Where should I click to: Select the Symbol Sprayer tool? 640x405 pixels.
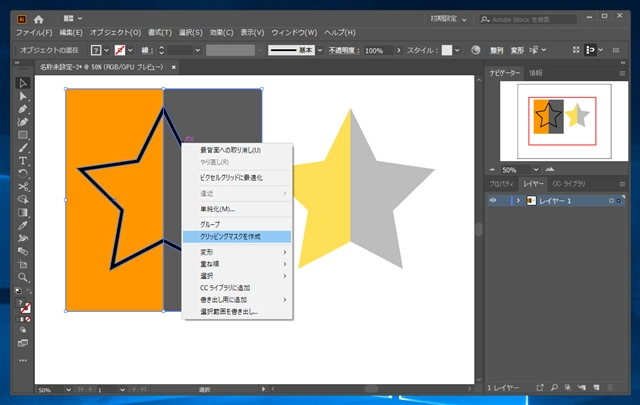(23, 238)
